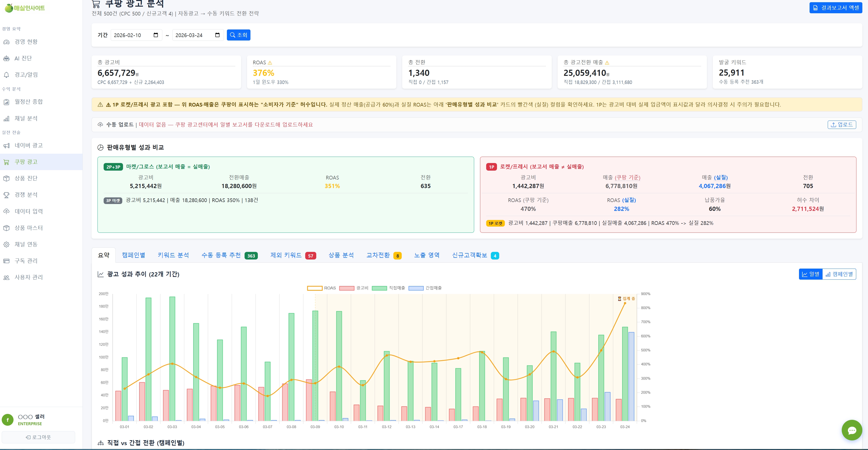Screen dimensions: 868x450
Task: Select the 상품 분석 tab
Action: pos(341,255)
